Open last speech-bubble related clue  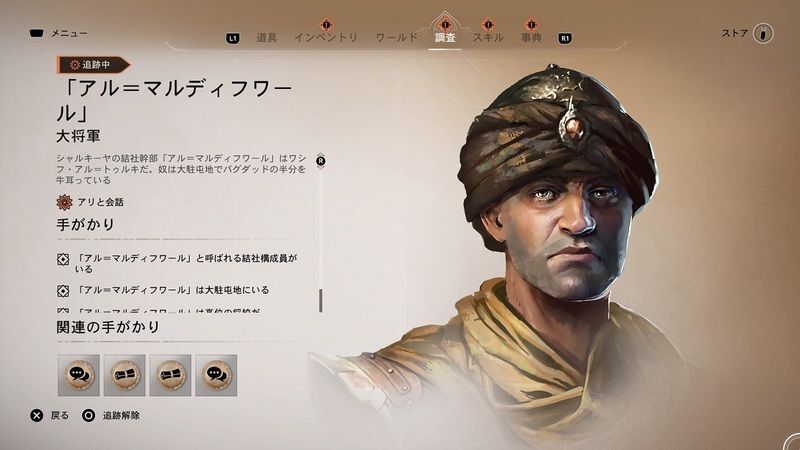[x=216, y=376]
